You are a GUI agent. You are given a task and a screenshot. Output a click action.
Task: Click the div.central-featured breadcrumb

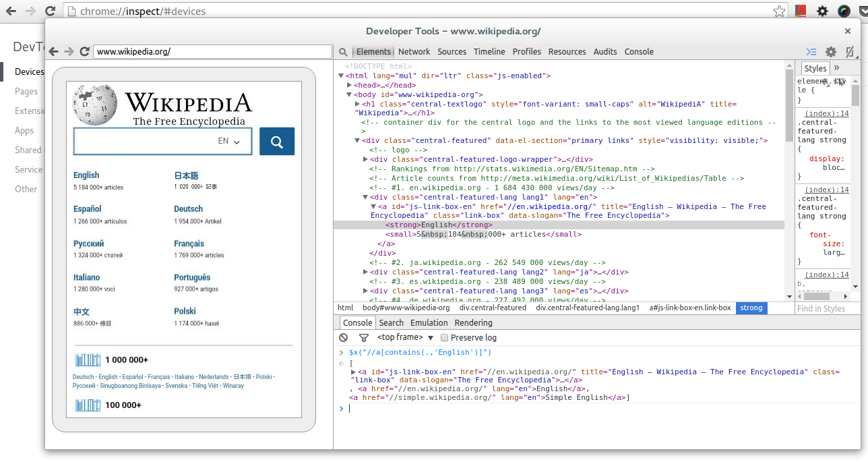click(493, 308)
